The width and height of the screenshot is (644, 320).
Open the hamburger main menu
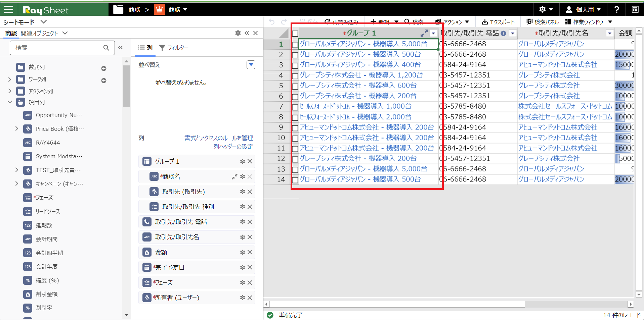[8, 9]
